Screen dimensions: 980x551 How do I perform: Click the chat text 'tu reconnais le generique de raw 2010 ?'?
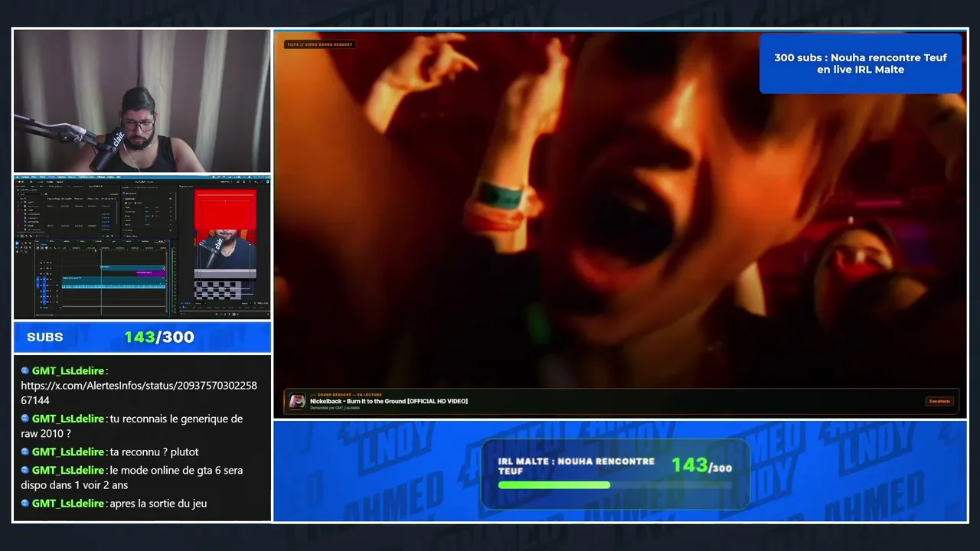coord(132,425)
